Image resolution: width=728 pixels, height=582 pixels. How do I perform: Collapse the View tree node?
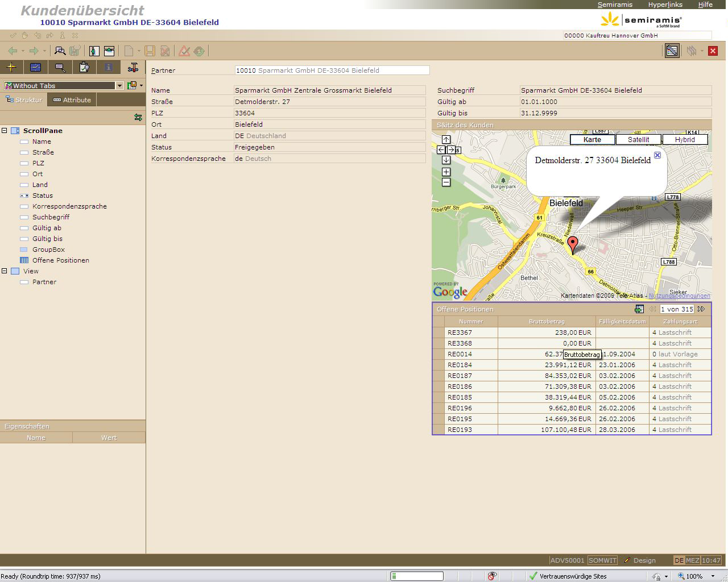5,271
